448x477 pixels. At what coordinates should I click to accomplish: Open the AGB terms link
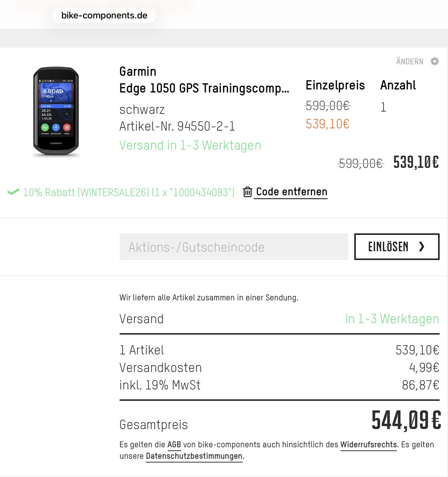click(174, 445)
